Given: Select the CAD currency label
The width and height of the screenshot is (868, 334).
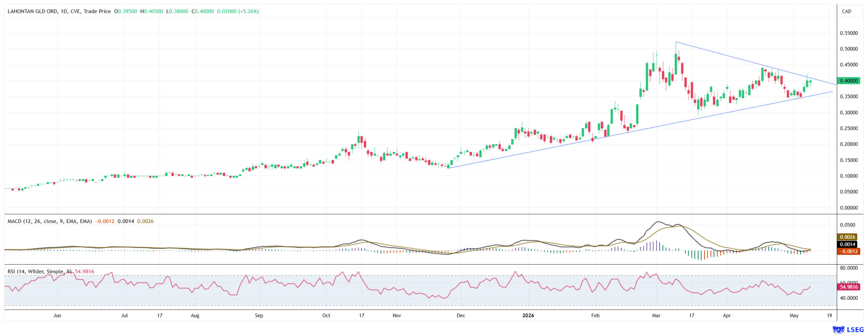Looking at the screenshot, I should click(x=846, y=11).
